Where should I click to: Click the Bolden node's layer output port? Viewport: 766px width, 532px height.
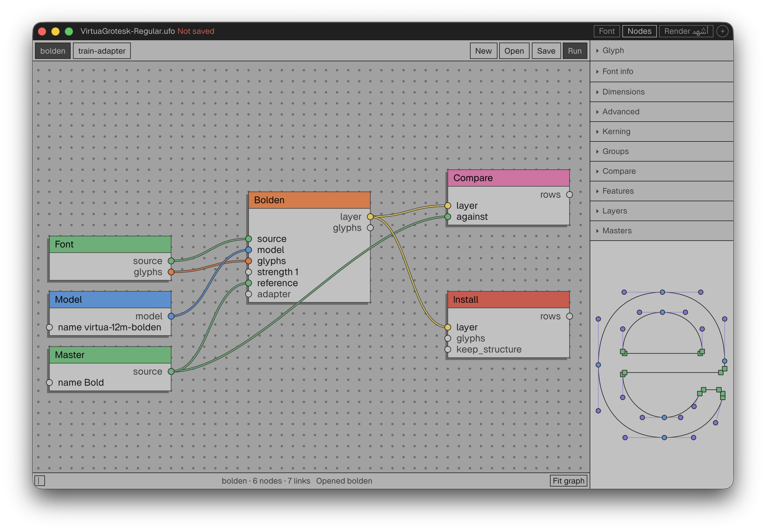pyautogui.click(x=370, y=217)
